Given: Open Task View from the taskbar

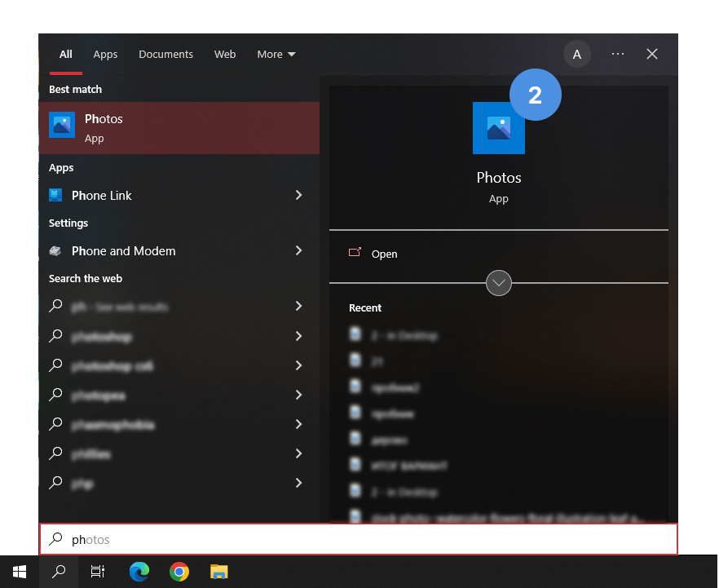Looking at the screenshot, I should 98,572.
